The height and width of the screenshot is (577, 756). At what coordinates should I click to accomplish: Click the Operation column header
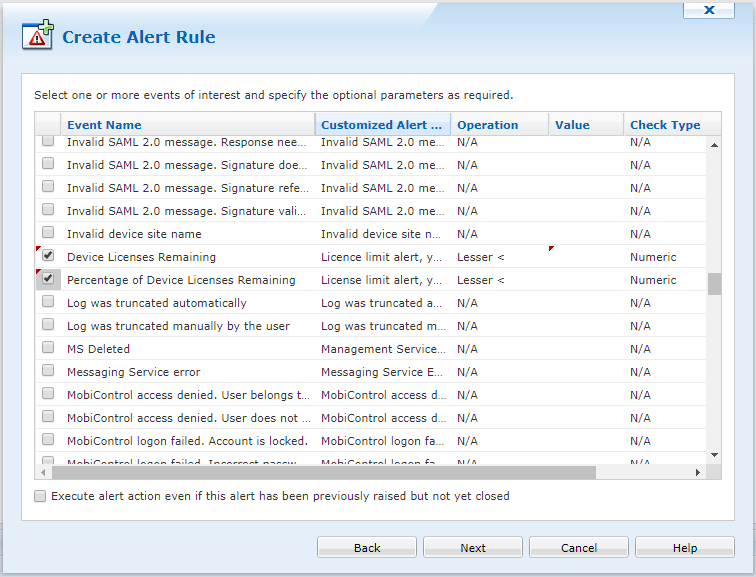click(x=499, y=125)
